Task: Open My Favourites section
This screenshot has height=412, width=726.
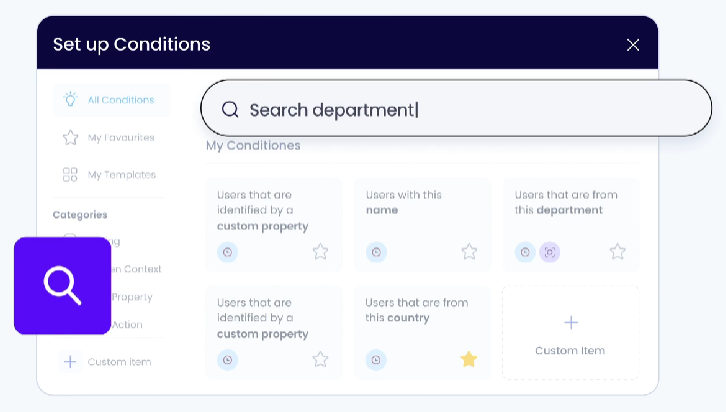Action: click(x=109, y=137)
